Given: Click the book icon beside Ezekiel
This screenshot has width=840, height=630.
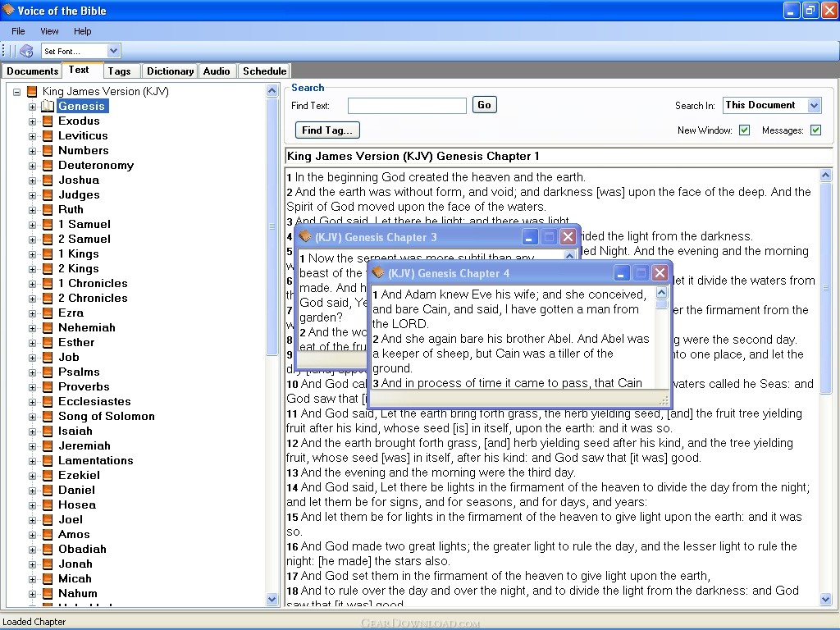Looking at the screenshot, I should [x=48, y=475].
